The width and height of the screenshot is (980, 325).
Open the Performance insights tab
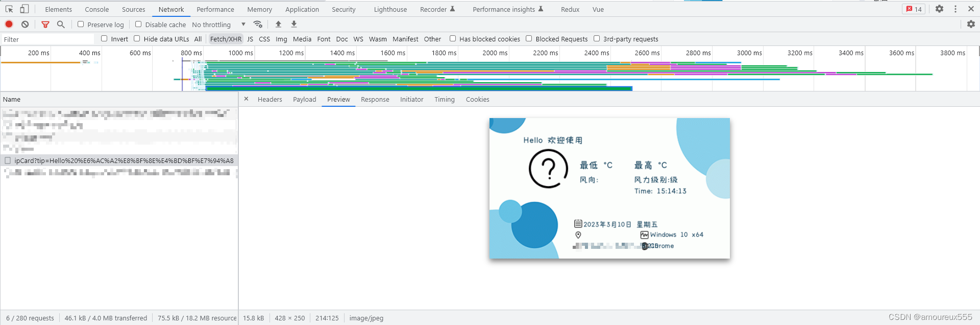tap(508, 9)
